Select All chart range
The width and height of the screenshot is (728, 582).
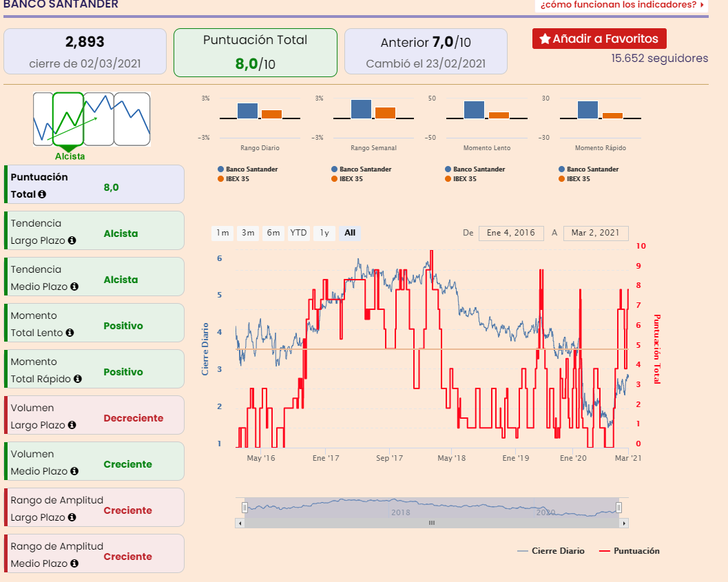tap(350, 233)
